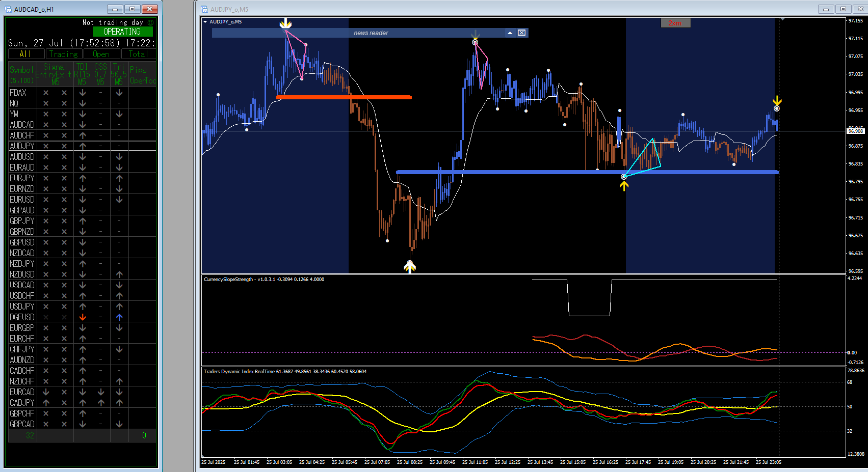
Task: Select the All filter tab
Action: point(26,54)
